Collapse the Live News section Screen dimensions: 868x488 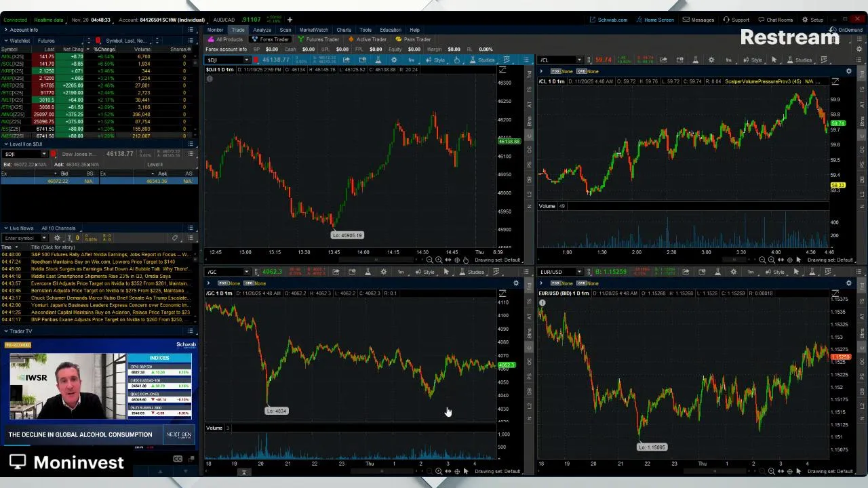[x=5, y=228]
